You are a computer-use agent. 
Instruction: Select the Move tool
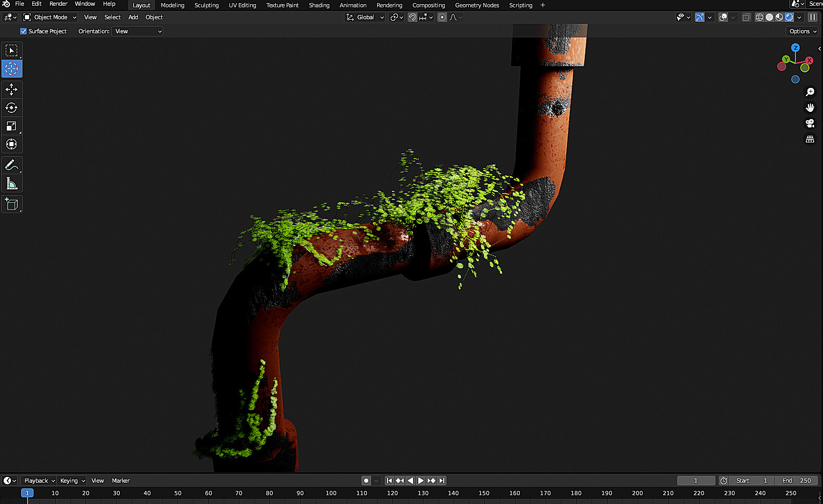click(11, 89)
